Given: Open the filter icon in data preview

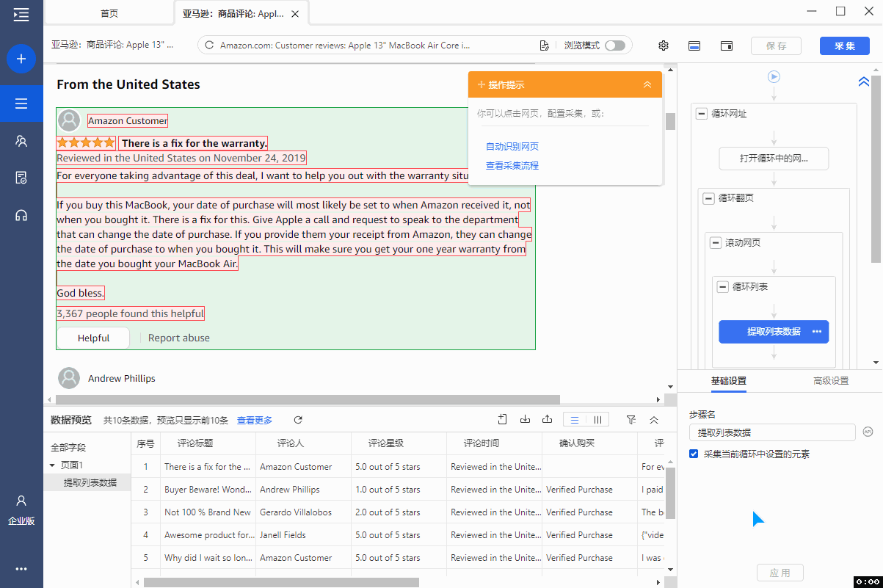Looking at the screenshot, I should [x=631, y=420].
